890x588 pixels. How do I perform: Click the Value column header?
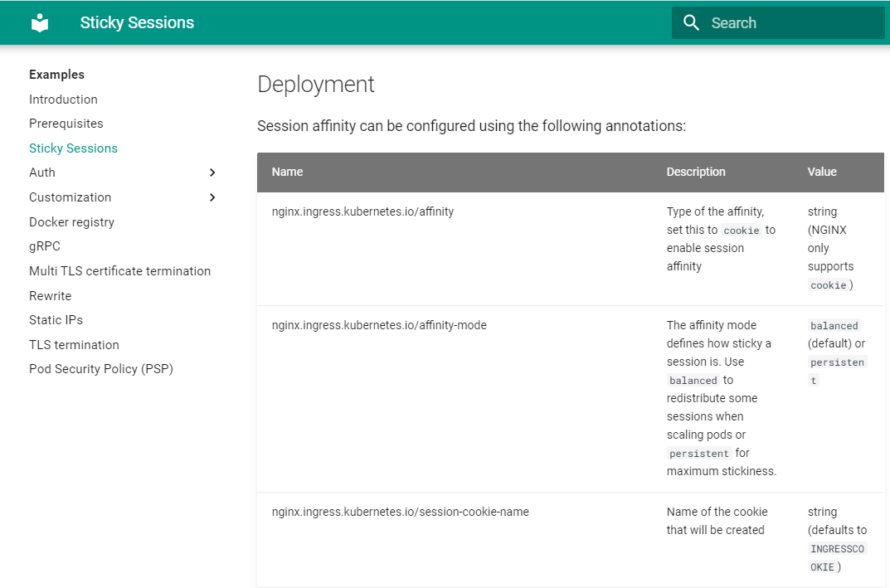tap(822, 172)
